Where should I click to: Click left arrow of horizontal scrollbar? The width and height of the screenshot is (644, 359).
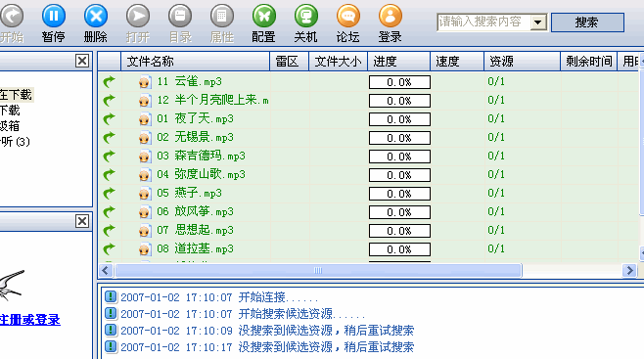click(106, 270)
